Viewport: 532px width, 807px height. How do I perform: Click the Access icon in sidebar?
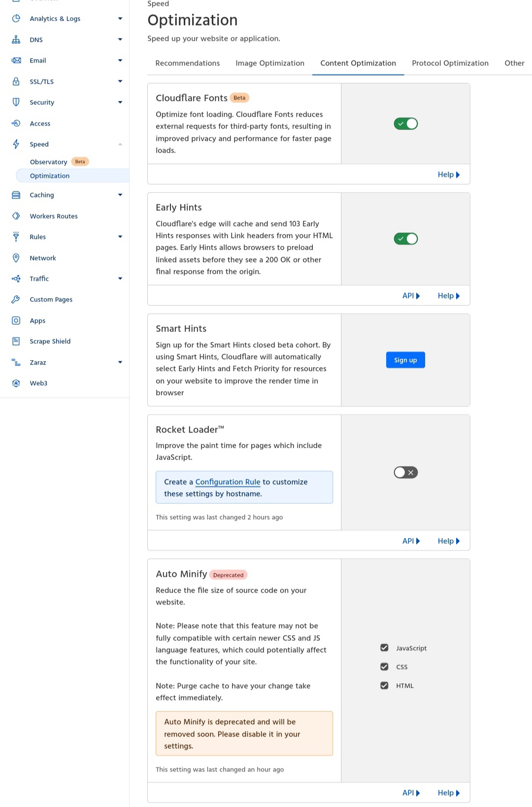pos(16,123)
